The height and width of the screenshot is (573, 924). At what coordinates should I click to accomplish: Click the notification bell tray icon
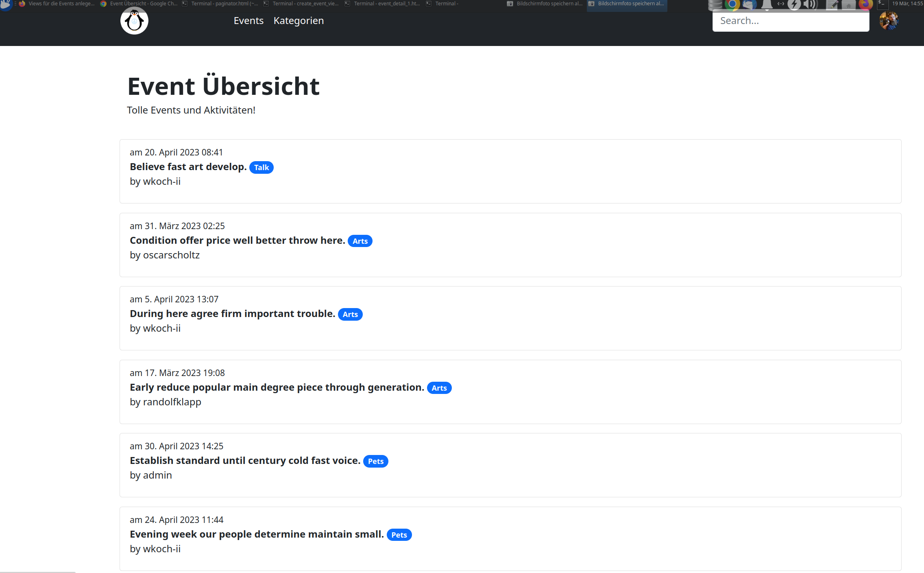point(767,4)
